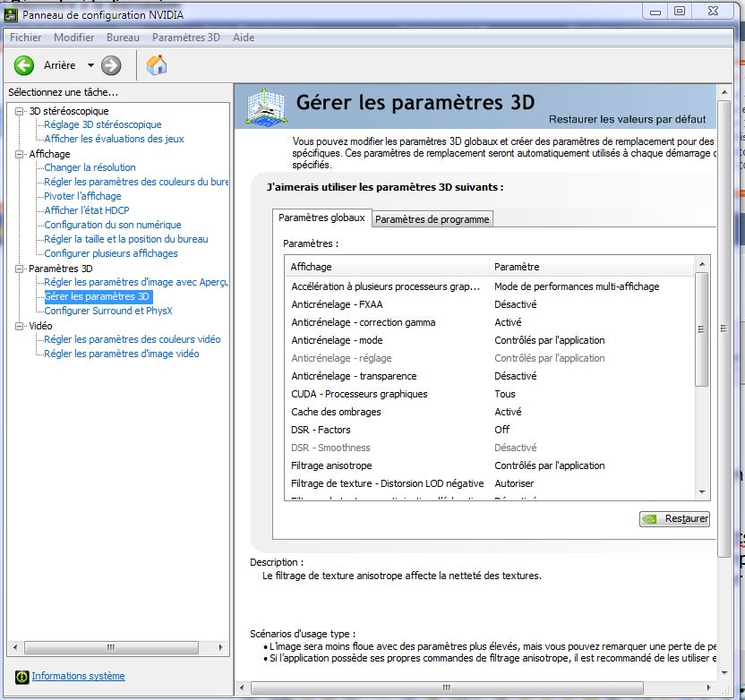Click the Paramètre column header
The height and width of the screenshot is (700, 745).
point(592,267)
